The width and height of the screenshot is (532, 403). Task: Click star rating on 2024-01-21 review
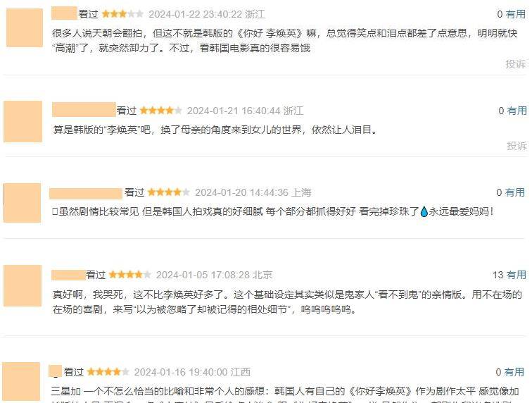click(x=161, y=111)
